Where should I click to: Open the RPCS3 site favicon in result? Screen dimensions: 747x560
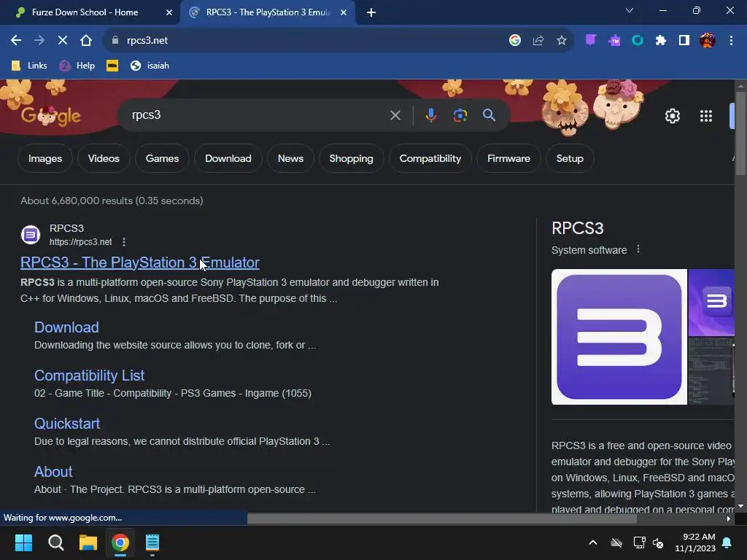[x=31, y=235]
